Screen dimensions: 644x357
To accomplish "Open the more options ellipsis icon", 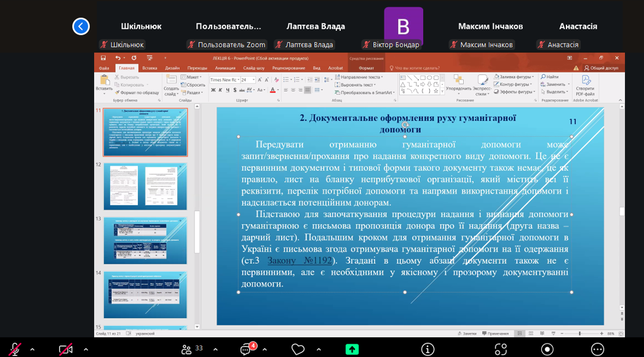I will [597, 349].
